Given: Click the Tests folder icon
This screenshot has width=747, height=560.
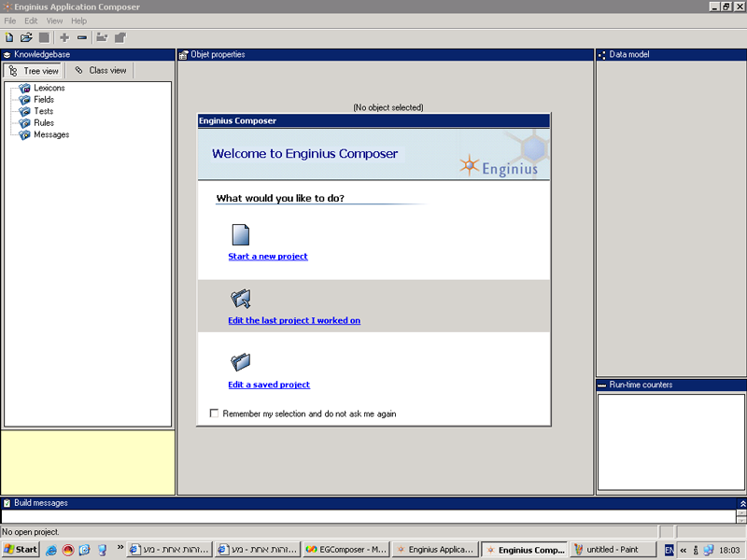Looking at the screenshot, I should point(25,111).
